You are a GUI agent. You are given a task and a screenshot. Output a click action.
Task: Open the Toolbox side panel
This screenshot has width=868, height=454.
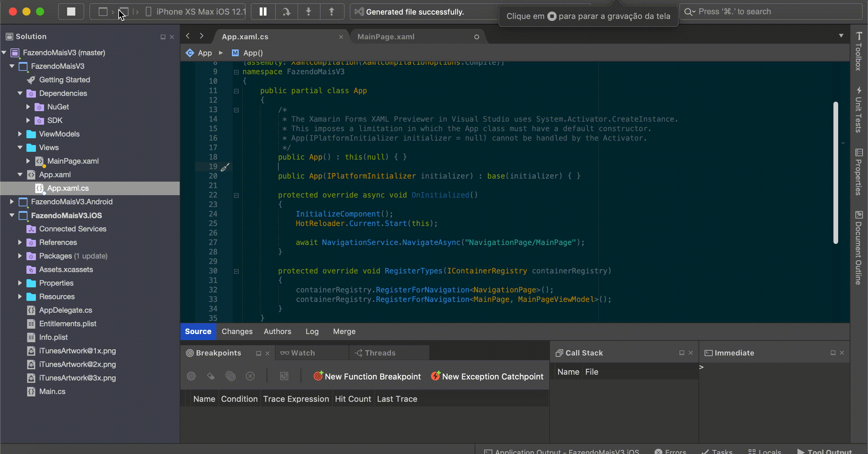[x=859, y=51]
